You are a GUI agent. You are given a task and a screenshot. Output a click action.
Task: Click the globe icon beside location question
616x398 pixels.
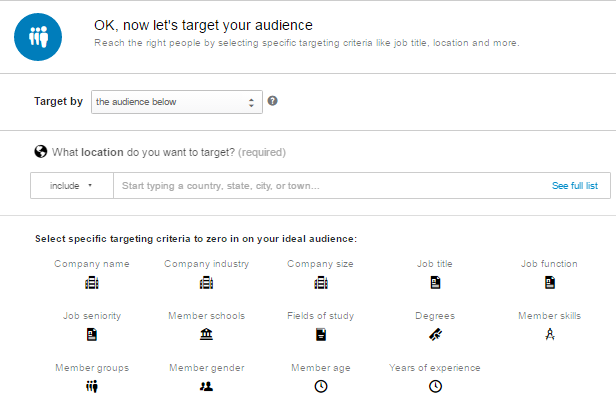coord(40,152)
